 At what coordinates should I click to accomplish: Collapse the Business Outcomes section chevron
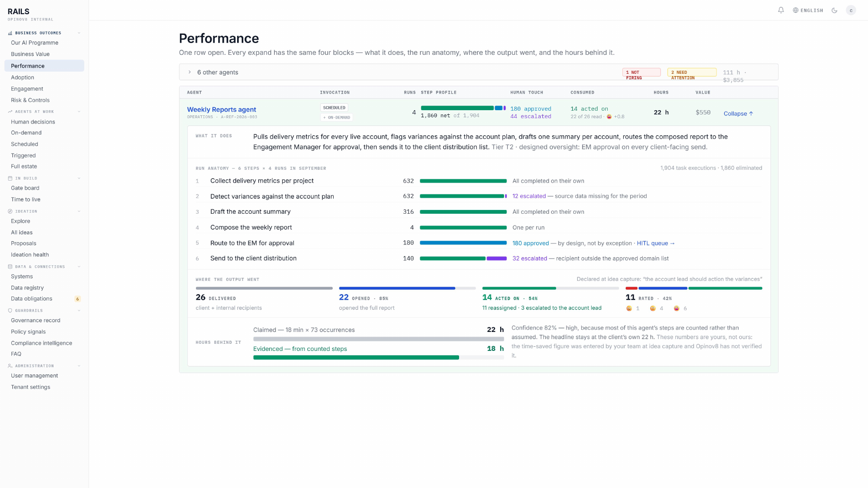[x=79, y=33]
